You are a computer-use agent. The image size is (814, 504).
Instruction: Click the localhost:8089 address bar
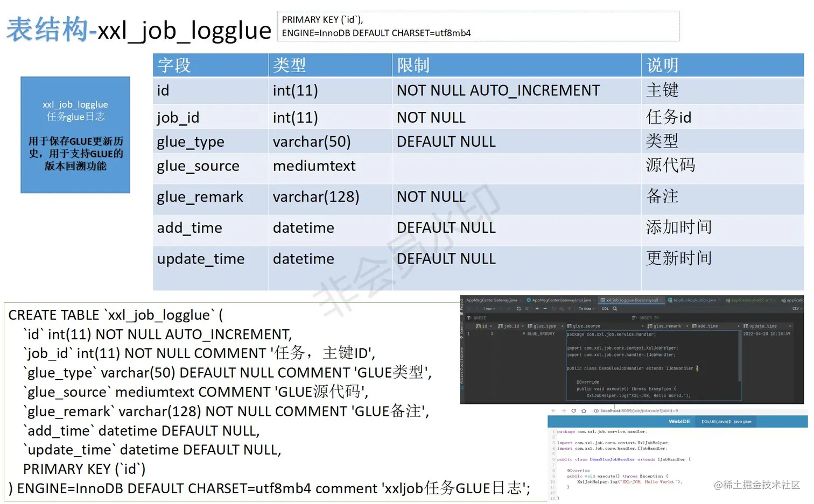coord(640,411)
